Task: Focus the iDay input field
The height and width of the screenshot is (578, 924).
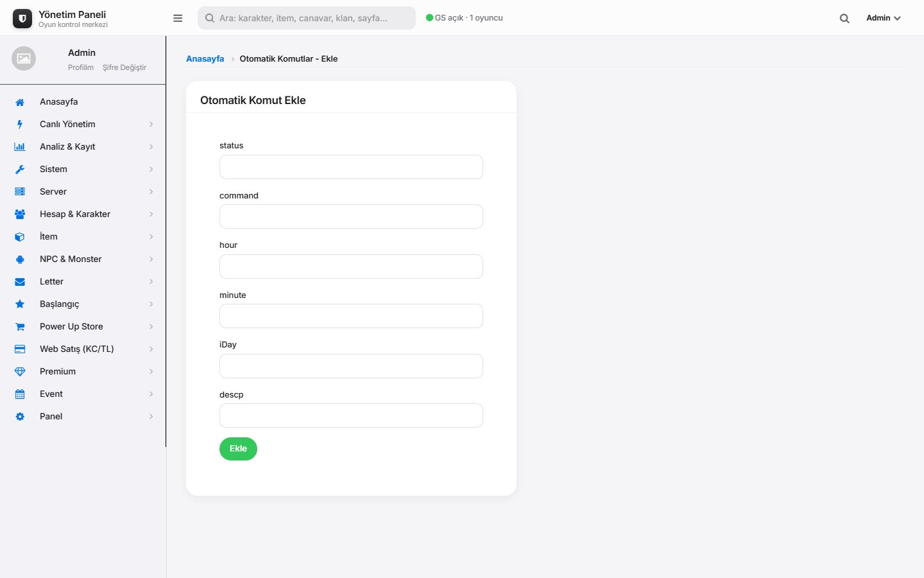Action: point(351,366)
